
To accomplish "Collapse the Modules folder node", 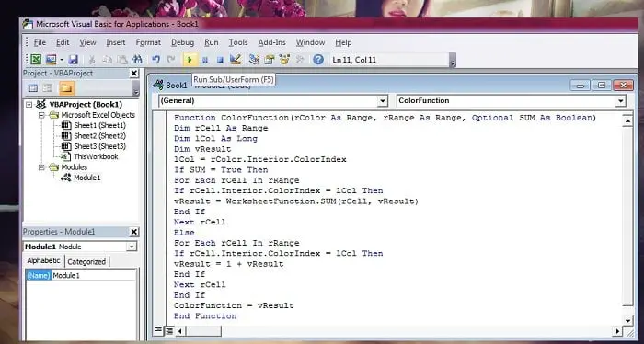I will point(41,167).
